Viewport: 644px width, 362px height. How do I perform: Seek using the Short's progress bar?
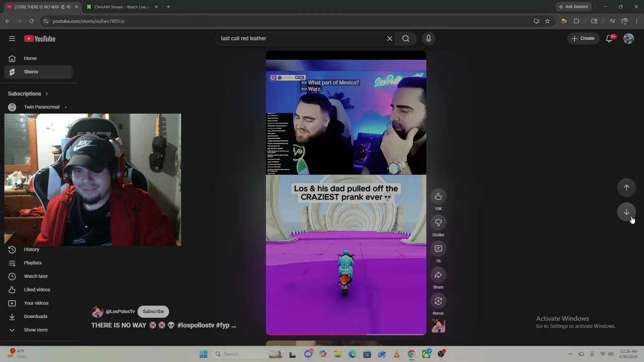click(x=346, y=334)
